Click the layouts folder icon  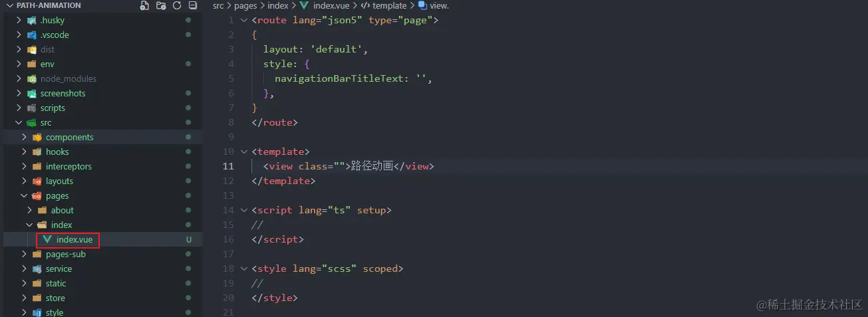click(x=37, y=181)
